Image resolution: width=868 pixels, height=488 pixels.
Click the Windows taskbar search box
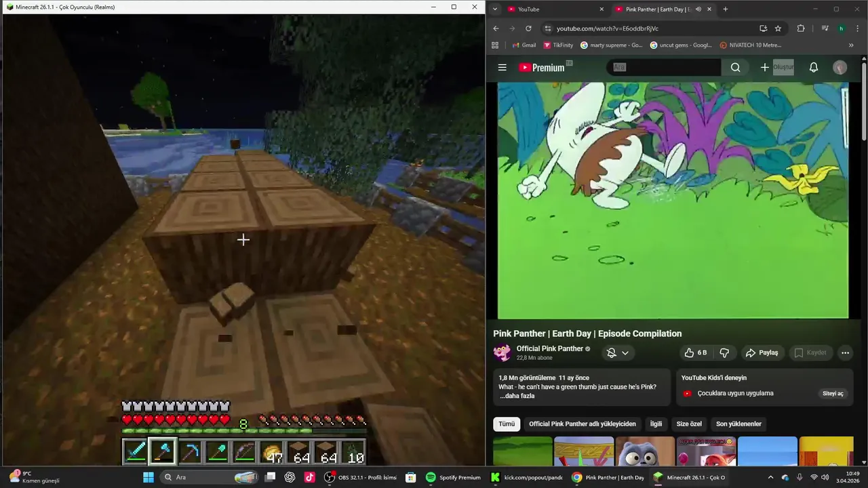[210, 477]
